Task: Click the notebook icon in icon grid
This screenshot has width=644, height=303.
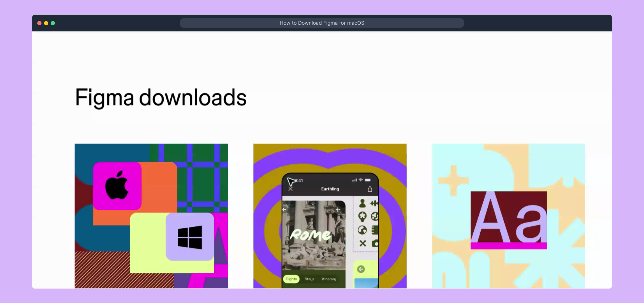Action: click(x=375, y=230)
